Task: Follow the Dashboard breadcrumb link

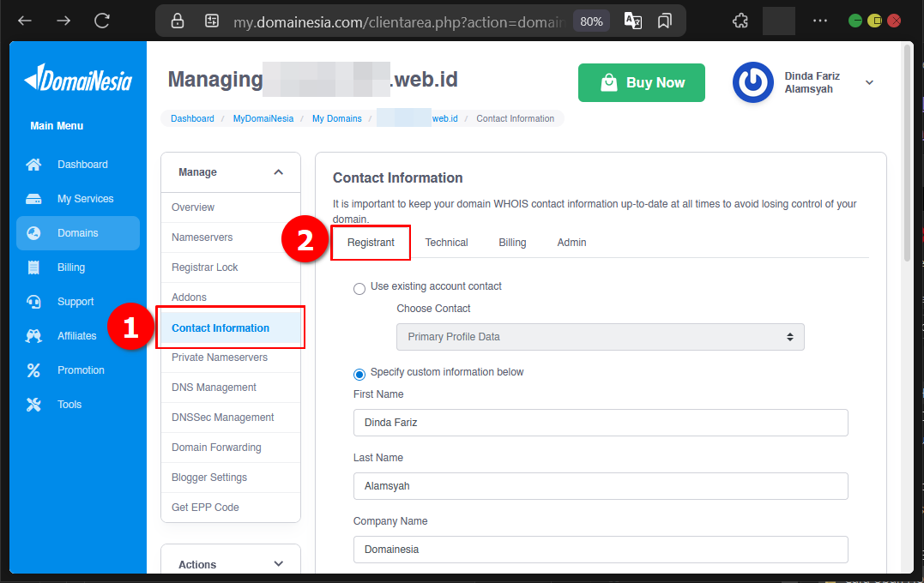Action: 192,118
